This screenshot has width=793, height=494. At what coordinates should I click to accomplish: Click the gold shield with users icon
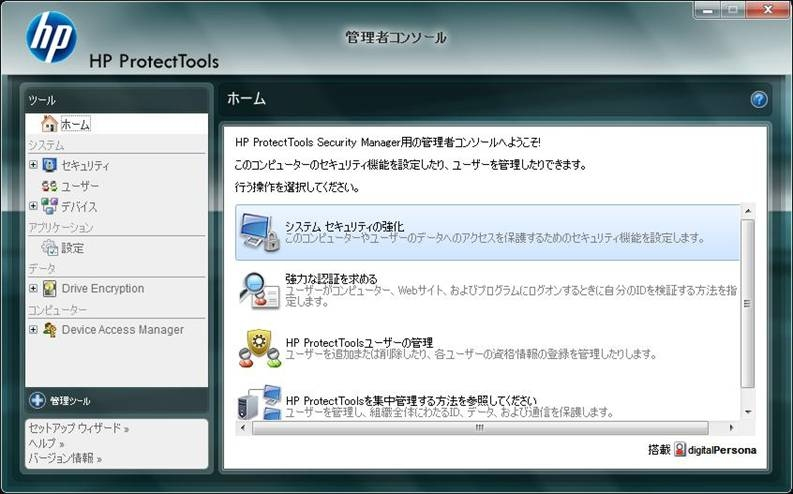coord(259,349)
